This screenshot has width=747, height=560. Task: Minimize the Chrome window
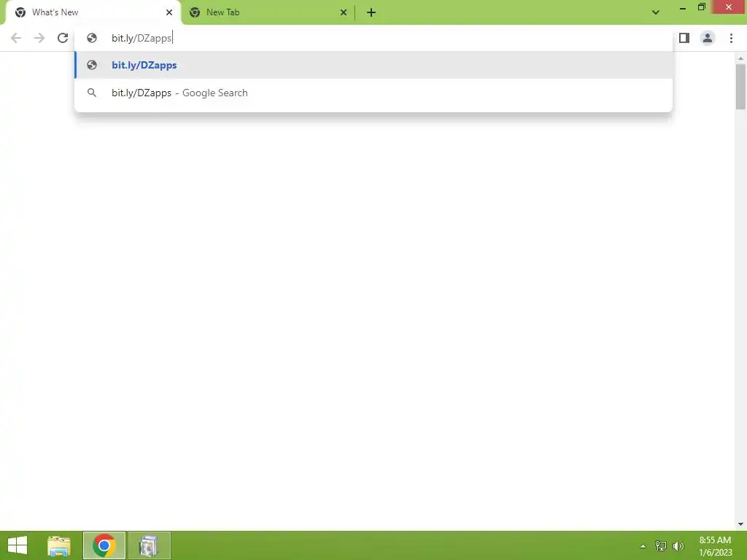(x=682, y=7)
